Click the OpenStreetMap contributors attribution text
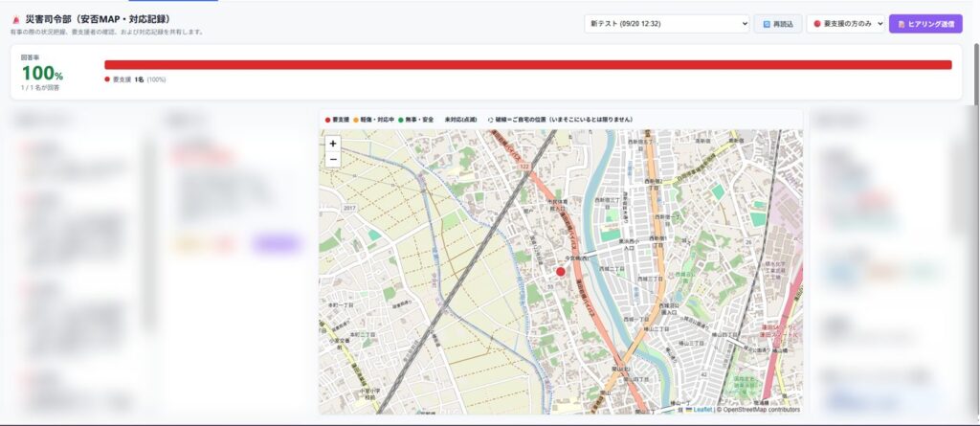This screenshot has width=980, height=426. [758, 410]
